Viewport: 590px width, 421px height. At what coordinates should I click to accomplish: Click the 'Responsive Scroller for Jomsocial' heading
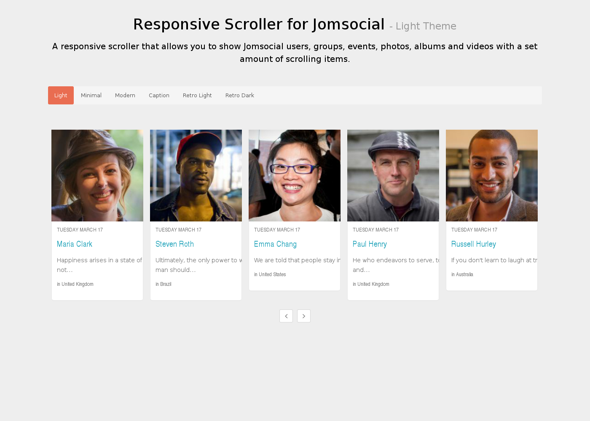259,24
